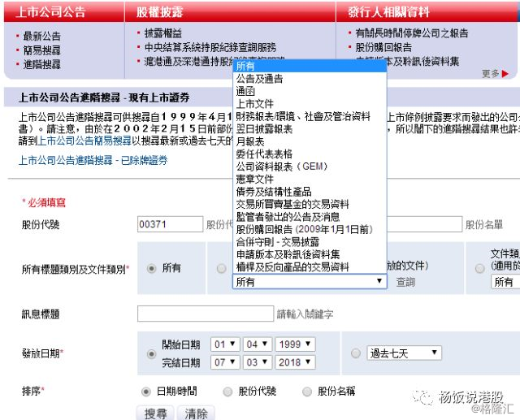520x420 pixels.
Task: Open 進階搜尋 link in 上市公司公告
Action: click(x=41, y=64)
